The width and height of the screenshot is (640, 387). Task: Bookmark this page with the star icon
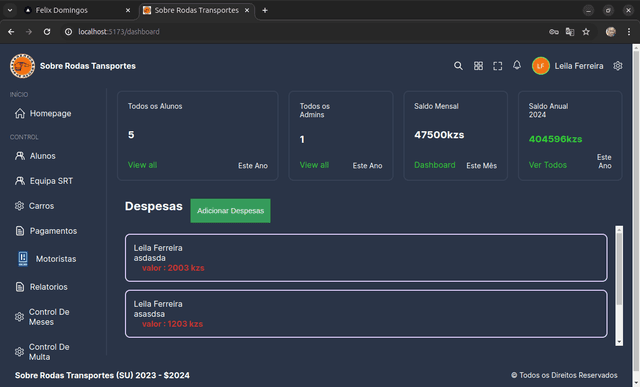pos(586,32)
